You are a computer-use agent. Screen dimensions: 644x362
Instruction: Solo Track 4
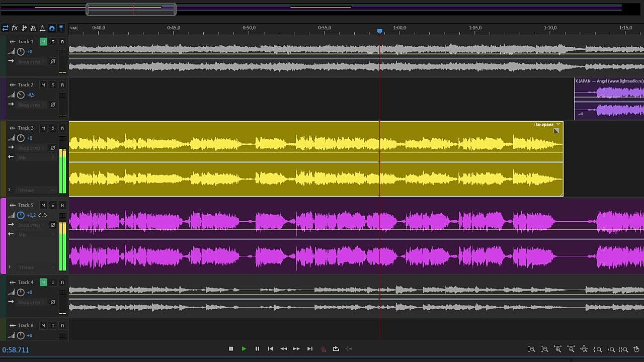53,283
